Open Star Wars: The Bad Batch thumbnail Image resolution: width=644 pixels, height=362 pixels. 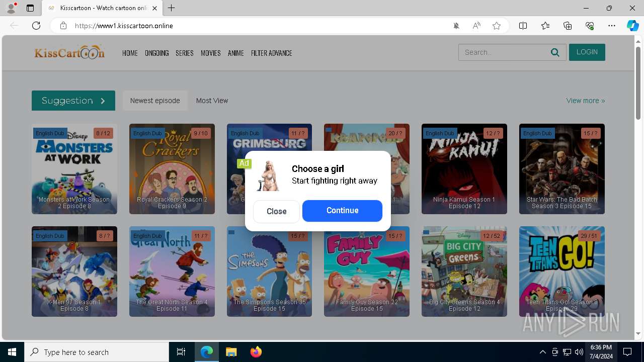(x=562, y=169)
